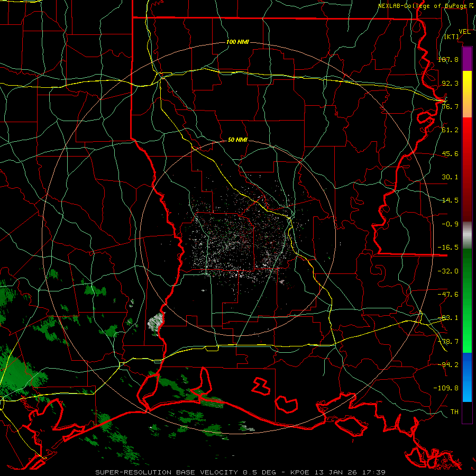Click the [KT] units label

click(x=452, y=36)
